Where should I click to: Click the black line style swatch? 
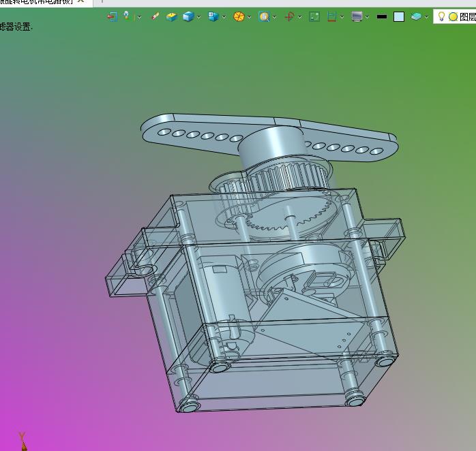(382, 16)
